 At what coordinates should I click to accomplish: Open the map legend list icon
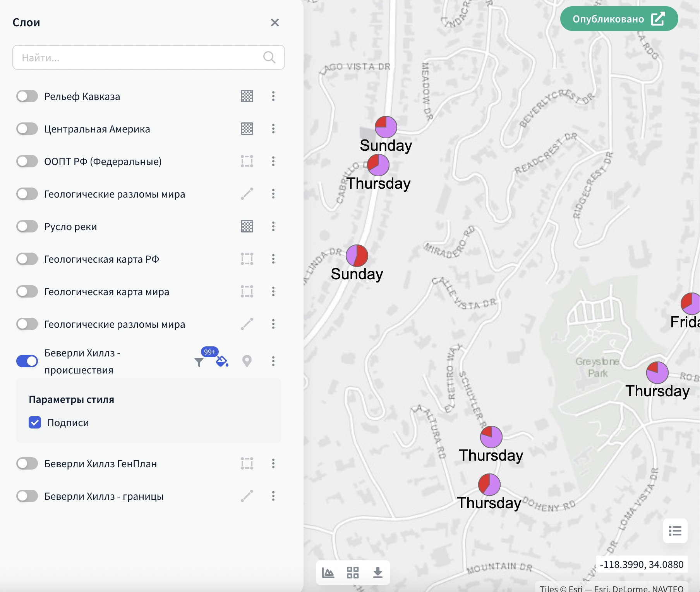675,531
